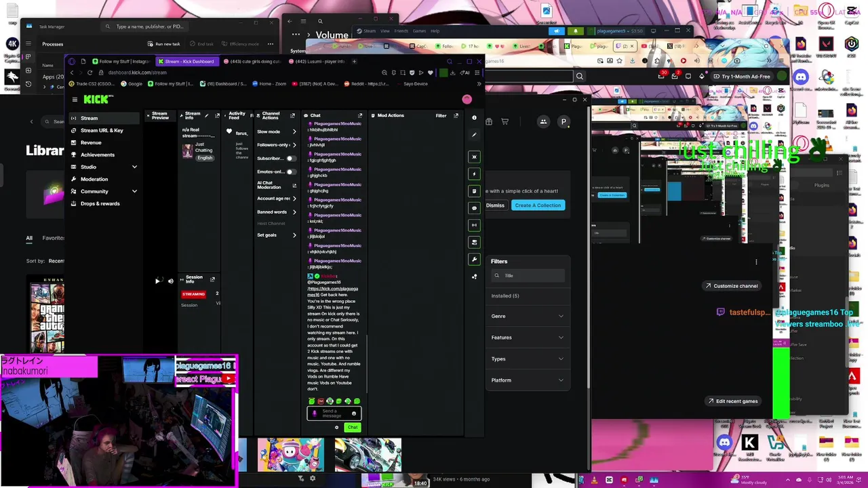This screenshot has height=488, width=868.
Task: Pop out the Session Info panel
Action: (x=212, y=279)
